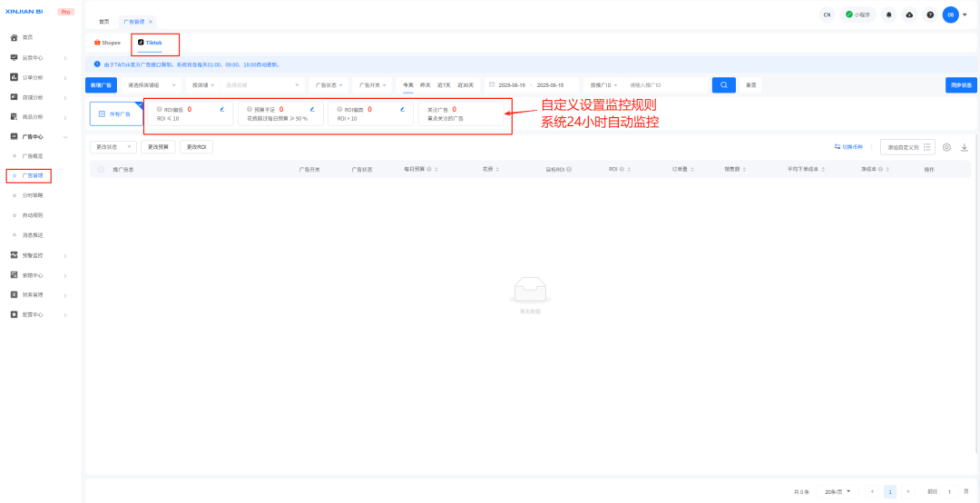This screenshot has height=503, width=980.
Task: Click the 预警监控 monitor icon
Action: pyautogui.click(x=15, y=255)
